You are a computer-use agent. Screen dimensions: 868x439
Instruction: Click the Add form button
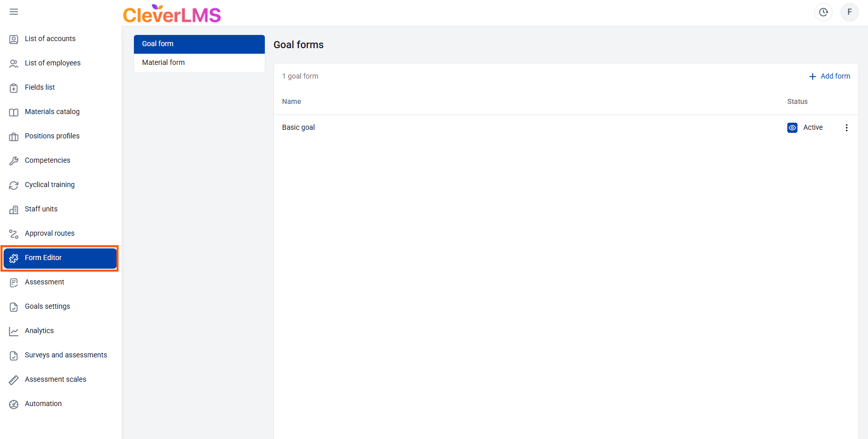(829, 76)
